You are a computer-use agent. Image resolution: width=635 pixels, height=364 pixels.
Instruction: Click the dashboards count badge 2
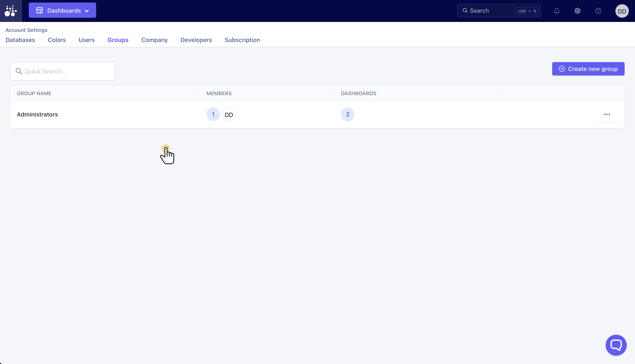click(x=347, y=115)
